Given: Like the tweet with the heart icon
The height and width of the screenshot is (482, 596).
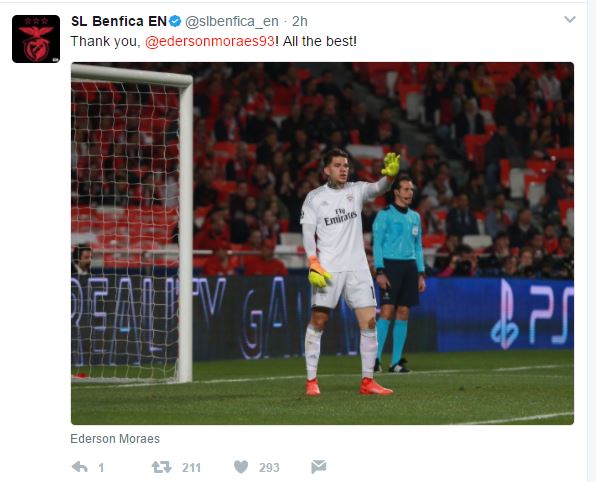Looking at the screenshot, I should 241,467.
